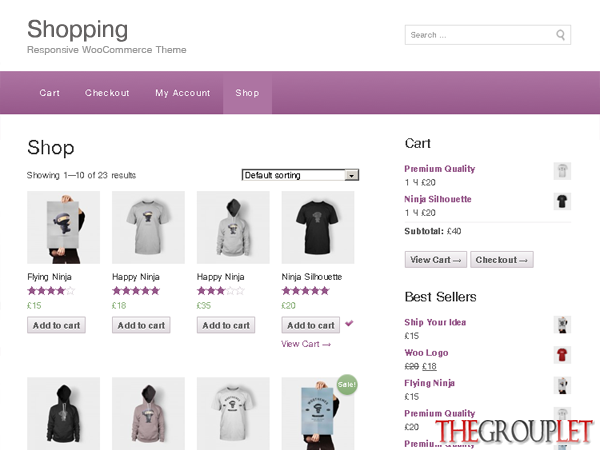Add Flying Ninja to cart
Image resolution: width=600 pixels, height=450 pixels.
(56, 325)
